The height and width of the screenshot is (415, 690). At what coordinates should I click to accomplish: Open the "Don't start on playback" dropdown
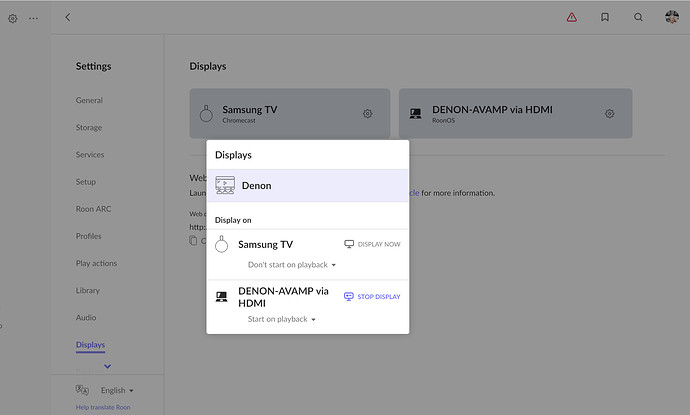pyautogui.click(x=292, y=265)
